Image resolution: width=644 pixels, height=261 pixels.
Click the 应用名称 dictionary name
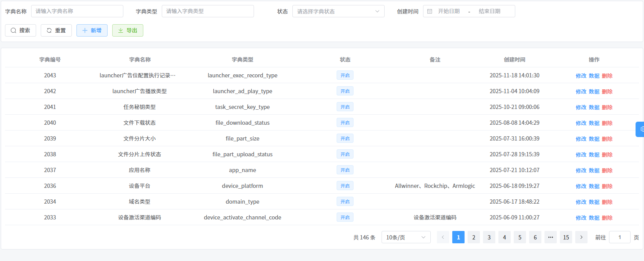click(139, 170)
